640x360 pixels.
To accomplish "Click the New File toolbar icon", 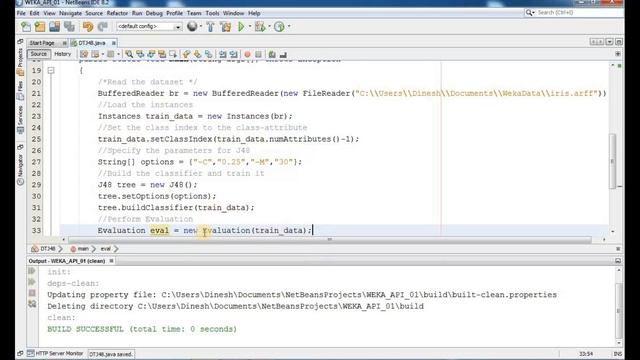I will coord(26,27).
